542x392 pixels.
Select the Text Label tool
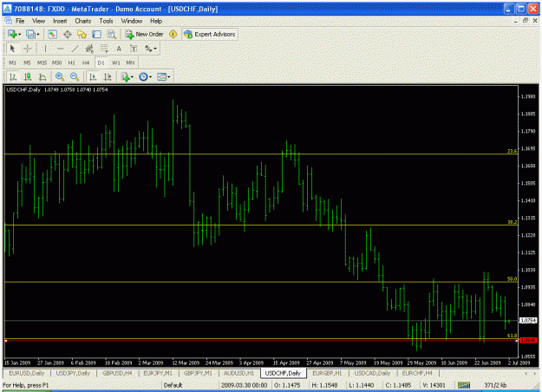click(x=134, y=49)
